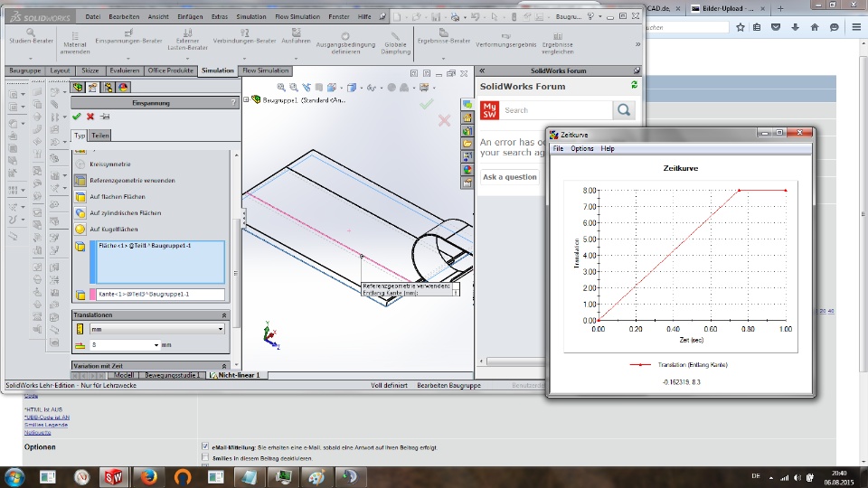The width and height of the screenshot is (868, 488).
Task: Click the pink edge color swatch
Action: pos(92,295)
